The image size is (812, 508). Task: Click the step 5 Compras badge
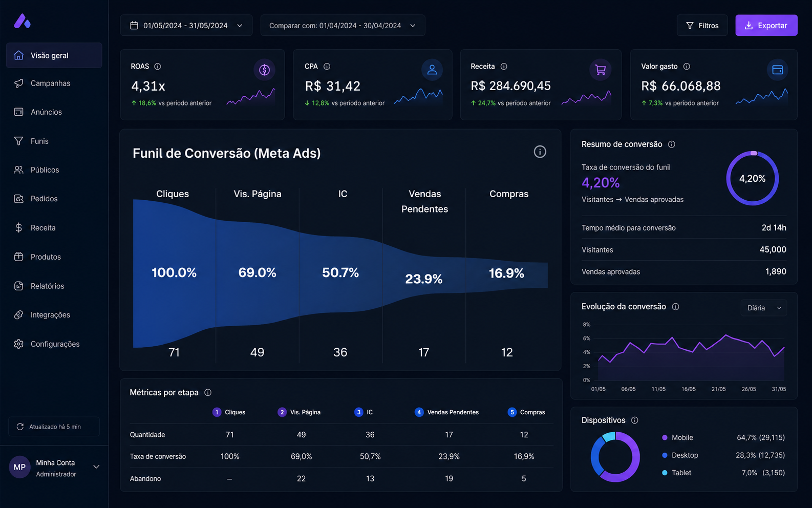point(512,412)
